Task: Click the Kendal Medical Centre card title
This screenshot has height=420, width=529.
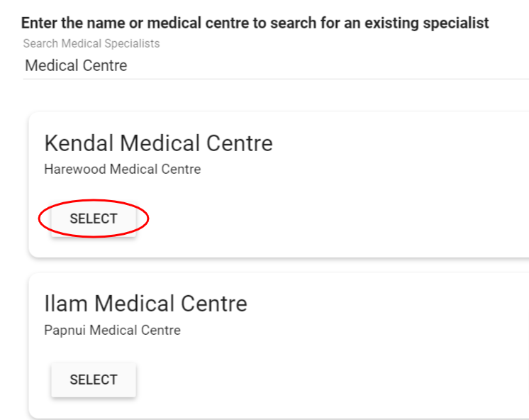Action: 158,143
